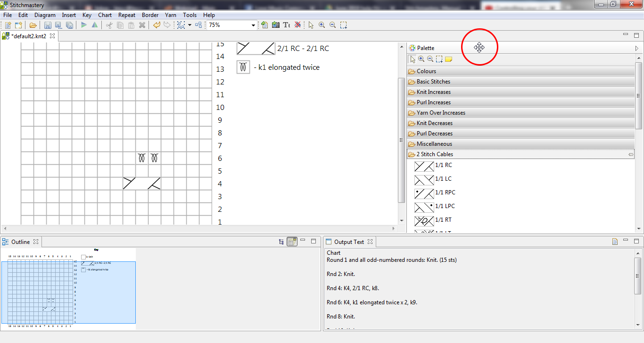
Task: Select the 1/1 RPC cable stitch
Action: click(x=433, y=193)
